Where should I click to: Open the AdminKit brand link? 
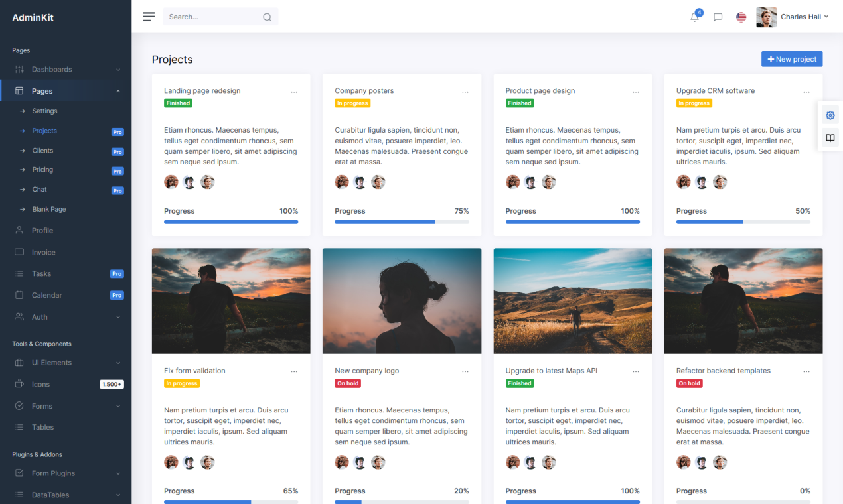33,17
